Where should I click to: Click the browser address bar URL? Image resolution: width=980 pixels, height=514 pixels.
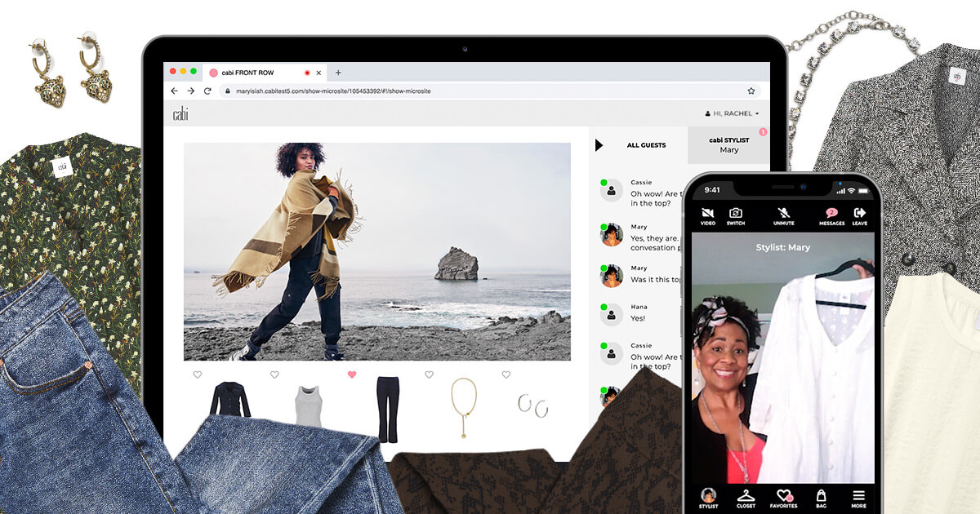(333, 91)
